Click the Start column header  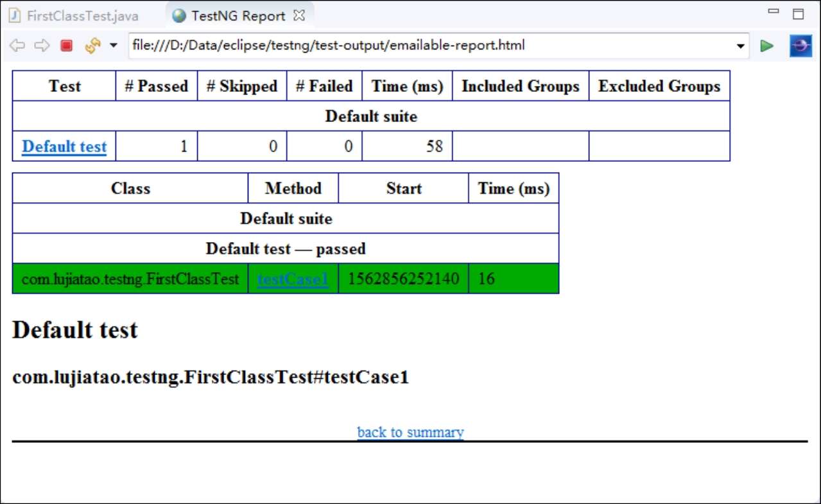(x=404, y=188)
